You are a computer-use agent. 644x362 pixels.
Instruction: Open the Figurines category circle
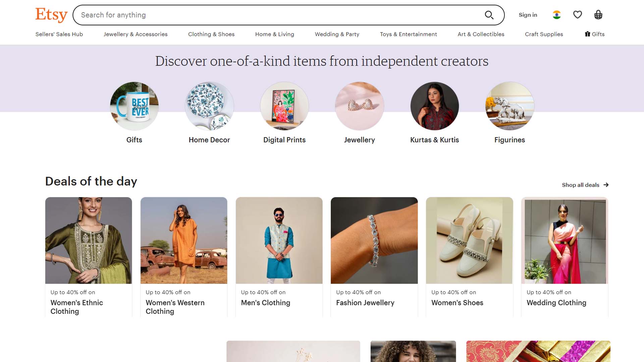point(509,106)
